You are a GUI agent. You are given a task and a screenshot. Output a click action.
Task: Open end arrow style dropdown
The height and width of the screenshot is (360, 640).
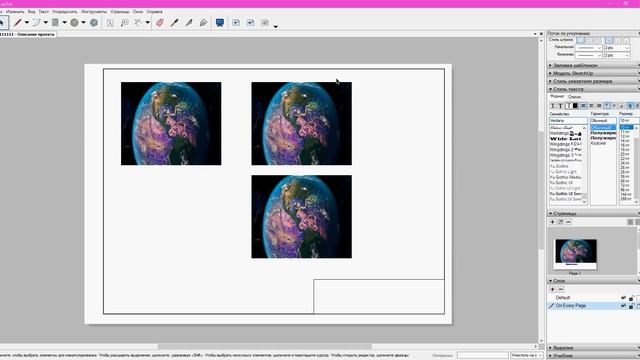(589, 55)
